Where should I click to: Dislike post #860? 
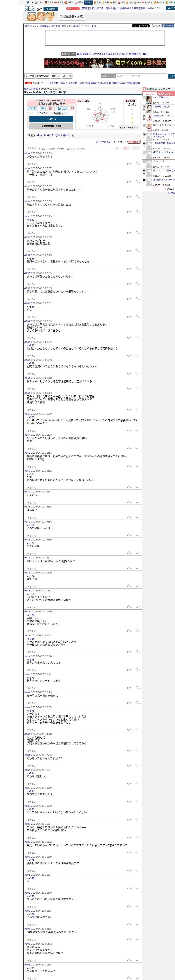coord(138,317)
